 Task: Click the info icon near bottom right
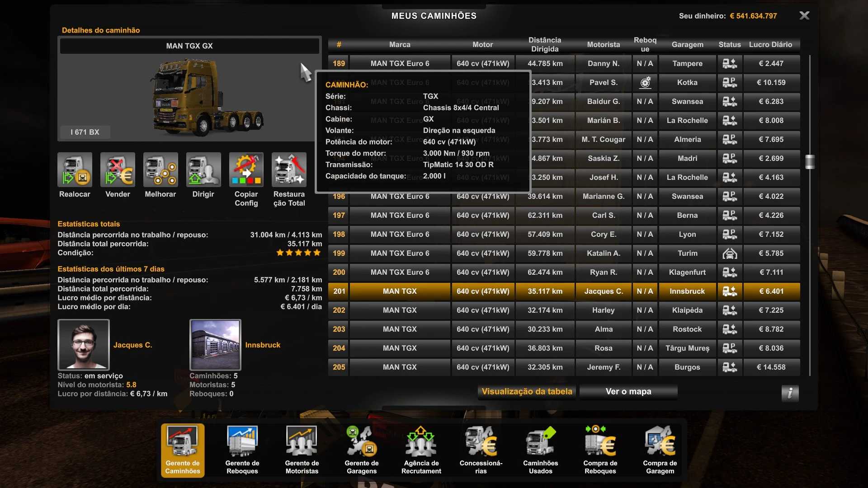click(x=790, y=394)
